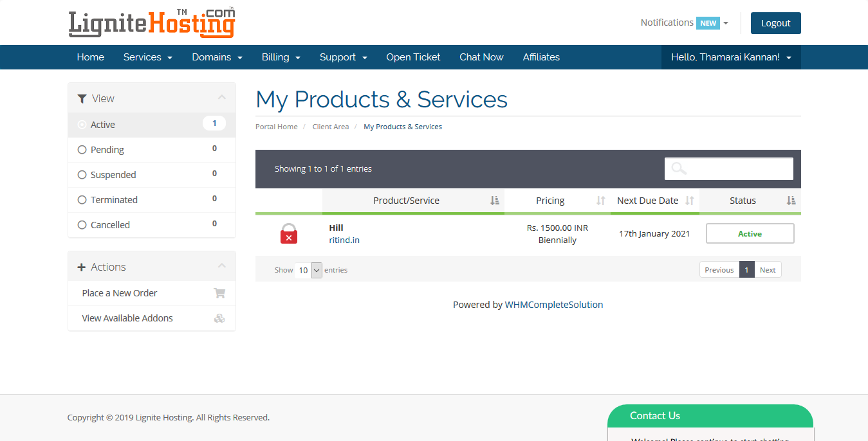The width and height of the screenshot is (868, 441).
Task: Click into the table search field
Action: click(729, 168)
